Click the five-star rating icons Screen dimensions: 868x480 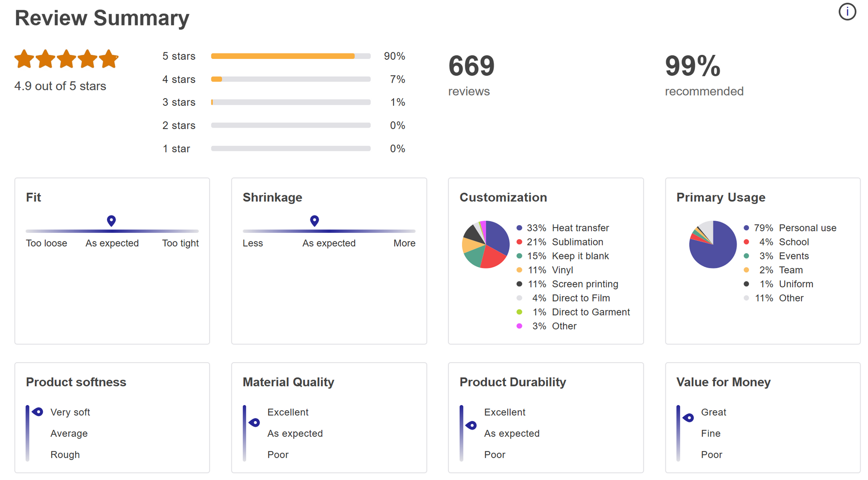coord(66,59)
